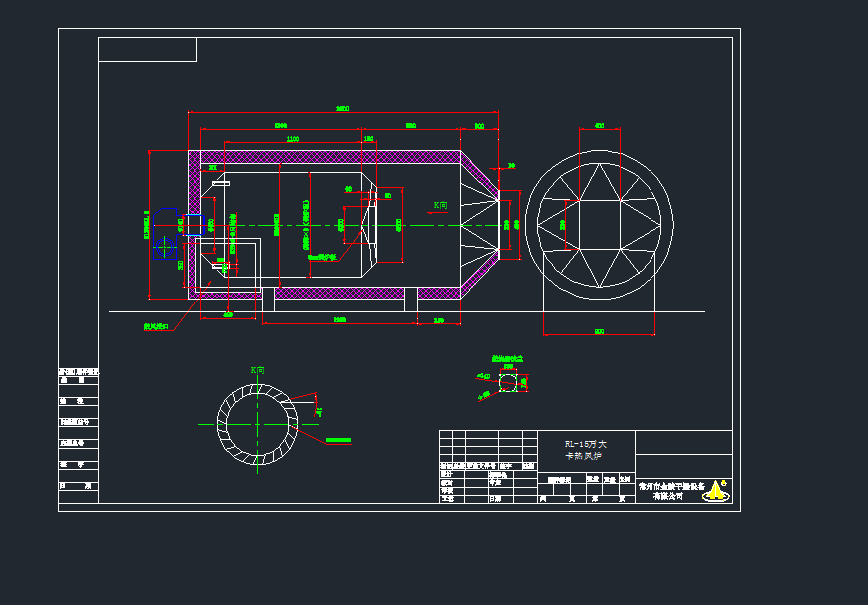Select the 'K向' heading above the ring view
The image size is (868, 605).
(257, 371)
